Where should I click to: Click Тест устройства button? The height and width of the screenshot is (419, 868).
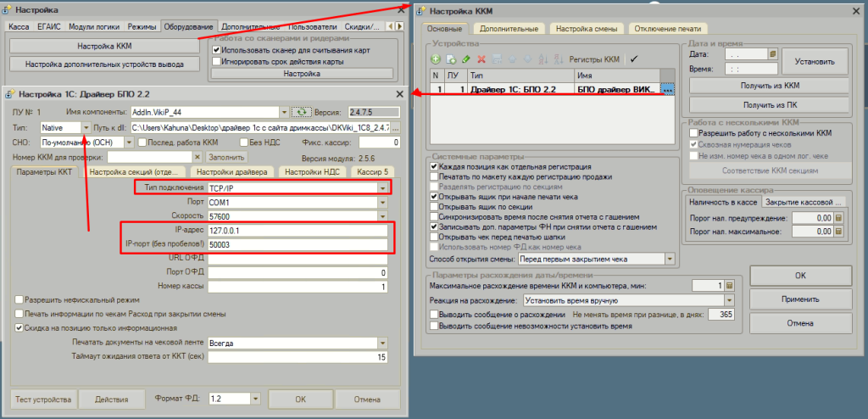pyautogui.click(x=43, y=399)
